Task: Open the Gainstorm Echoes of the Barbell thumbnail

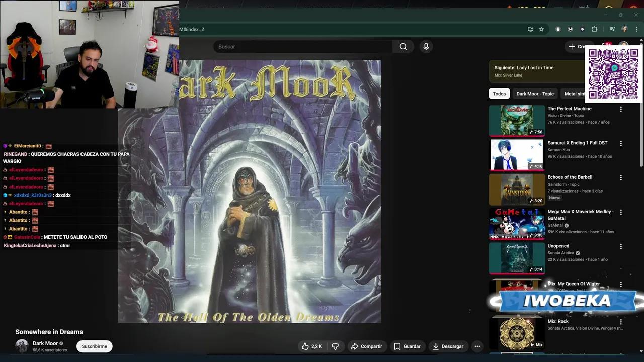Action: [517, 190]
